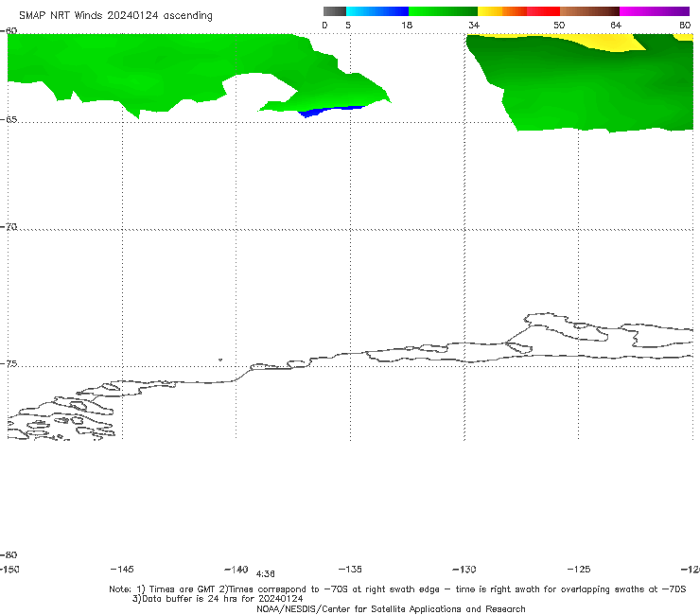Click the latitude label '-80'
Screen dimensions: 700x615
pyautogui.click(x=9, y=554)
